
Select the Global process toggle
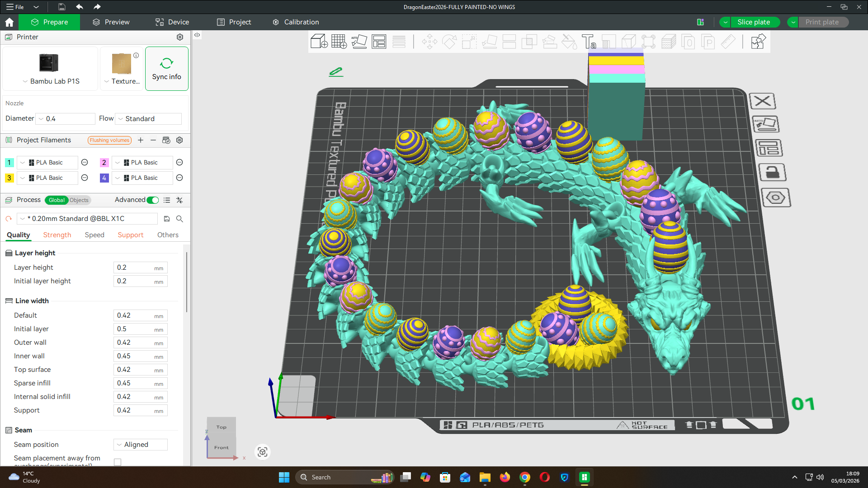click(x=57, y=200)
